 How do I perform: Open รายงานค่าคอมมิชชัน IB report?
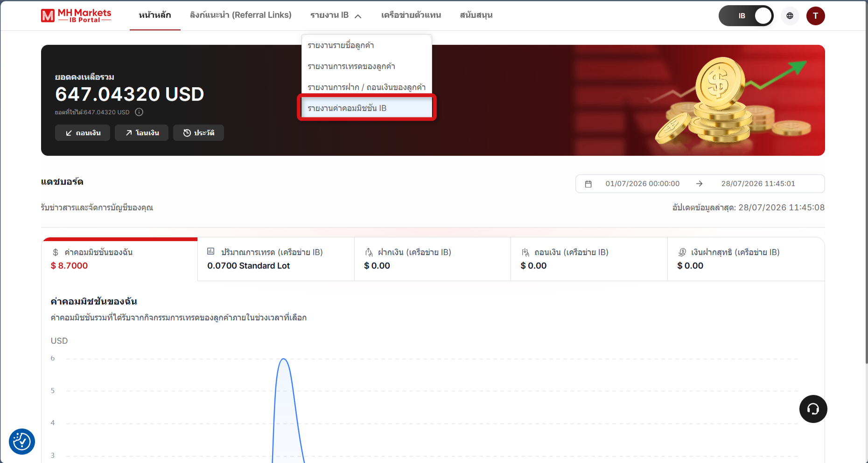[x=367, y=108]
